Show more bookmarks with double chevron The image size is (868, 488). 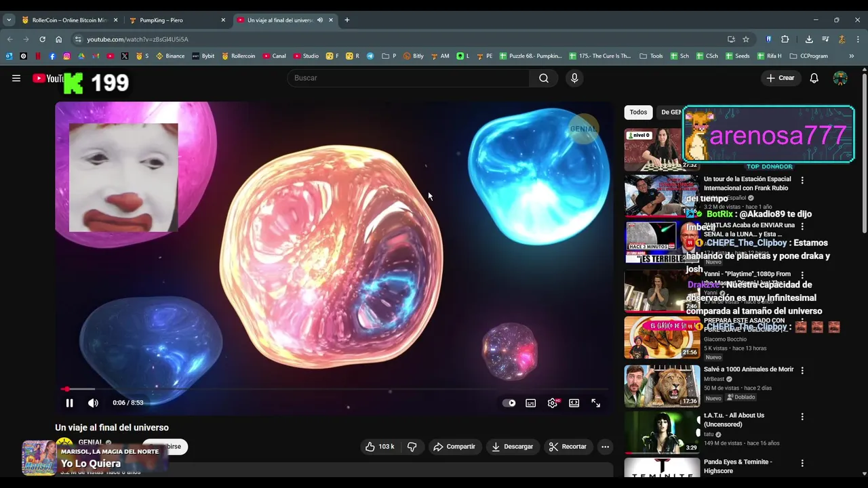pos(851,56)
